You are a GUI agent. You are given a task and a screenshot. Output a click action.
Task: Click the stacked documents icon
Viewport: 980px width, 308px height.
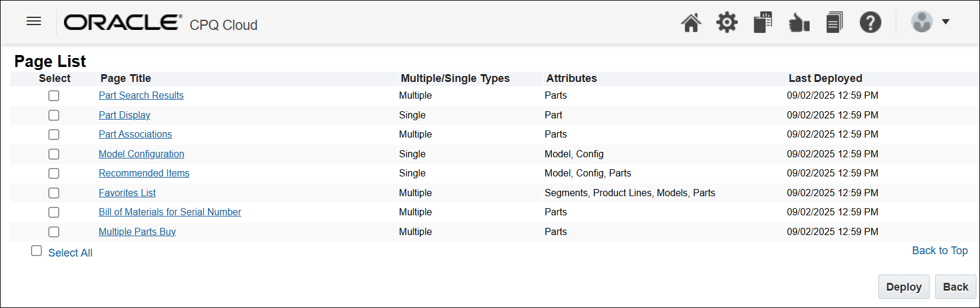point(834,23)
